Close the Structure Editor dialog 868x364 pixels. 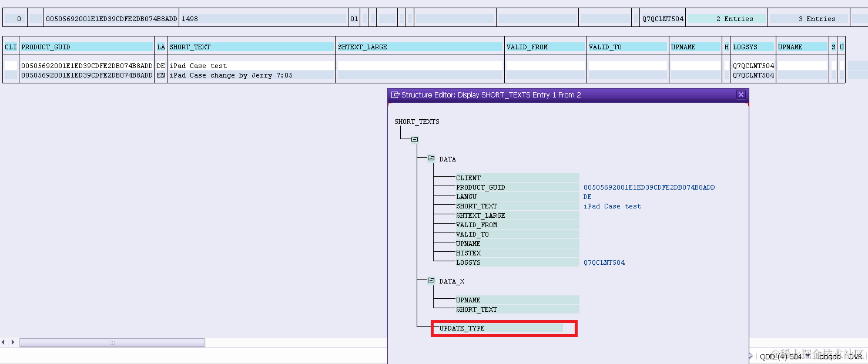(741, 95)
